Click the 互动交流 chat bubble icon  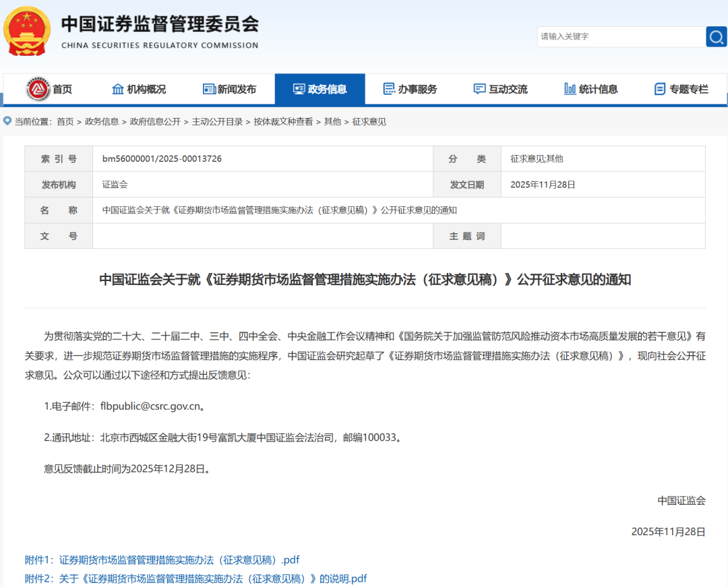coord(479,89)
